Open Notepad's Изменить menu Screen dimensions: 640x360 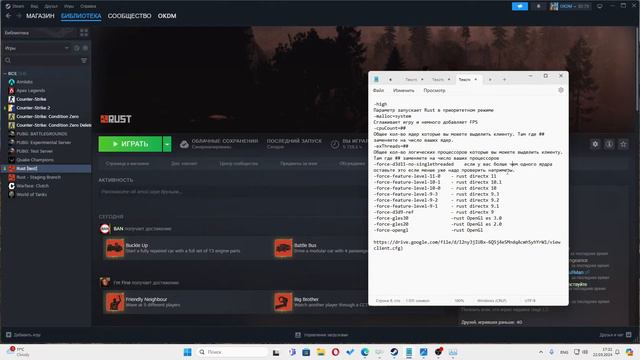point(403,91)
